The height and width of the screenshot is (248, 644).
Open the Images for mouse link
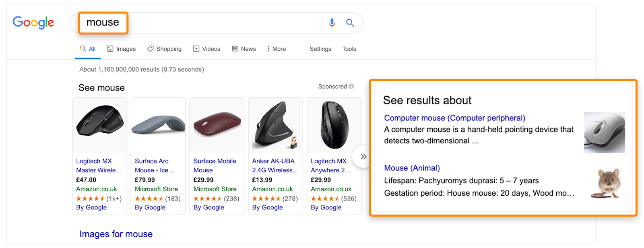[116, 234]
